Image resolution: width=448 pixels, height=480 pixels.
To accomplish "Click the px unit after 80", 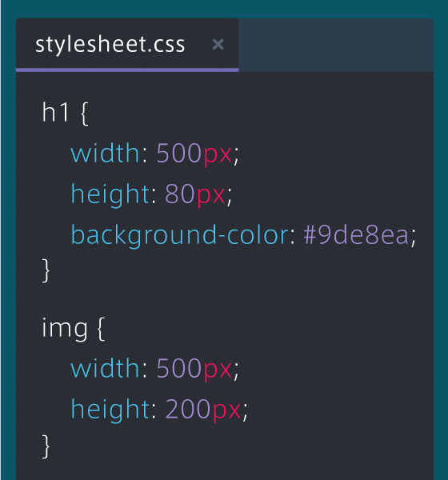I will (x=210, y=197).
